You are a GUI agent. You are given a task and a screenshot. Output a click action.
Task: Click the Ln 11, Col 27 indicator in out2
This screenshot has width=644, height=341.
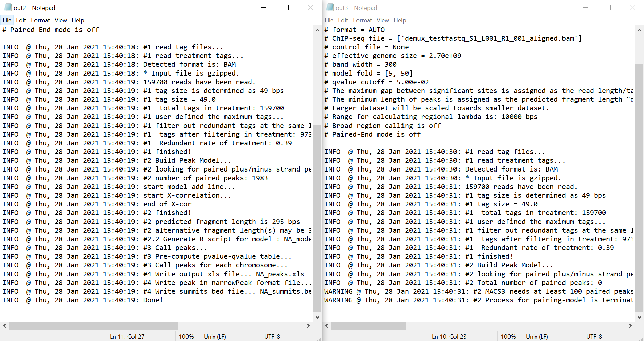pyautogui.click(x=127, y=336)
